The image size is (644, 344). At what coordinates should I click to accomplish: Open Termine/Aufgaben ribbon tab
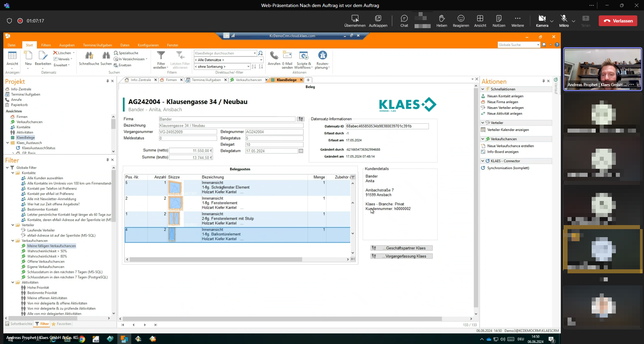(x=98, y=45)
